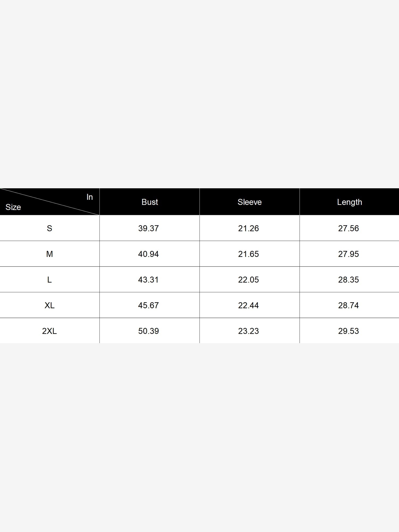Viewport: 399px width, 532px height.
Task: Click length value 27.95 for size M
Action: [x=348, y=254]
